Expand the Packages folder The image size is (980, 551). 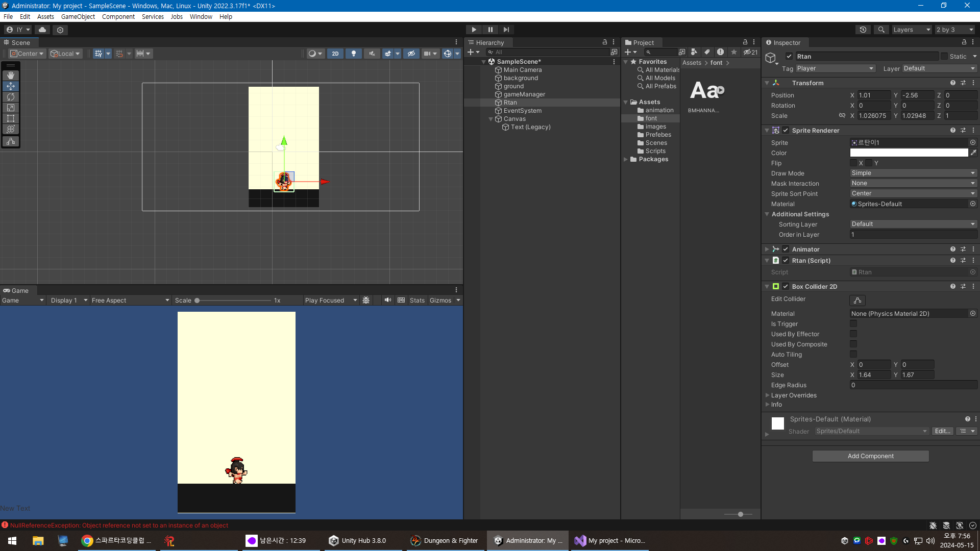click(626, 159)
